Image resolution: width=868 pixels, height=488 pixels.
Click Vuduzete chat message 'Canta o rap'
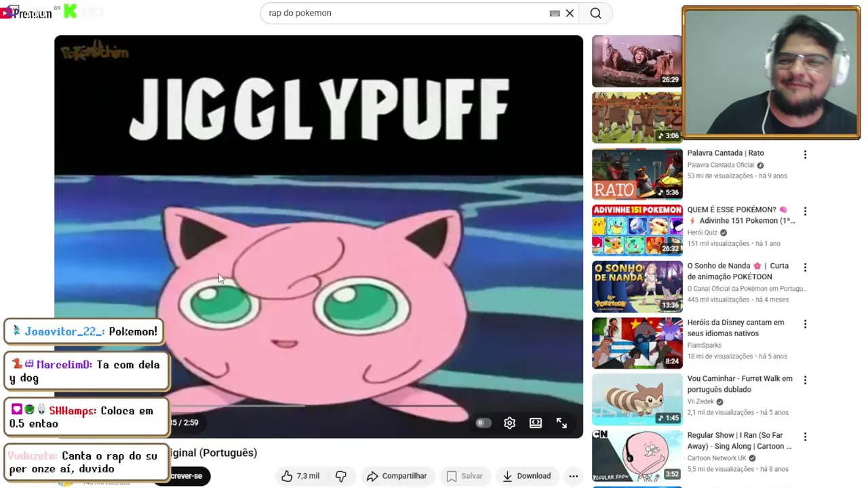click(86, 462)
